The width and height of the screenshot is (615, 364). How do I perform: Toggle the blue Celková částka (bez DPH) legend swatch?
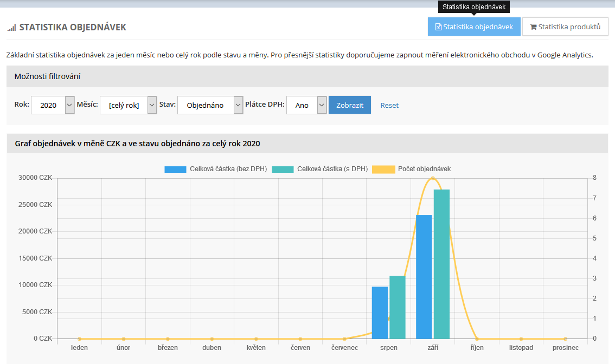175,170
